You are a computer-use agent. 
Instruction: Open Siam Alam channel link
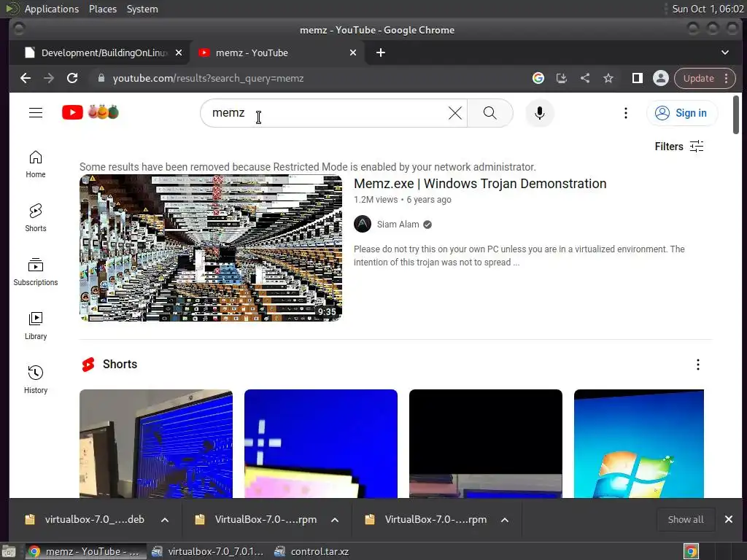(x=398, y=225)
